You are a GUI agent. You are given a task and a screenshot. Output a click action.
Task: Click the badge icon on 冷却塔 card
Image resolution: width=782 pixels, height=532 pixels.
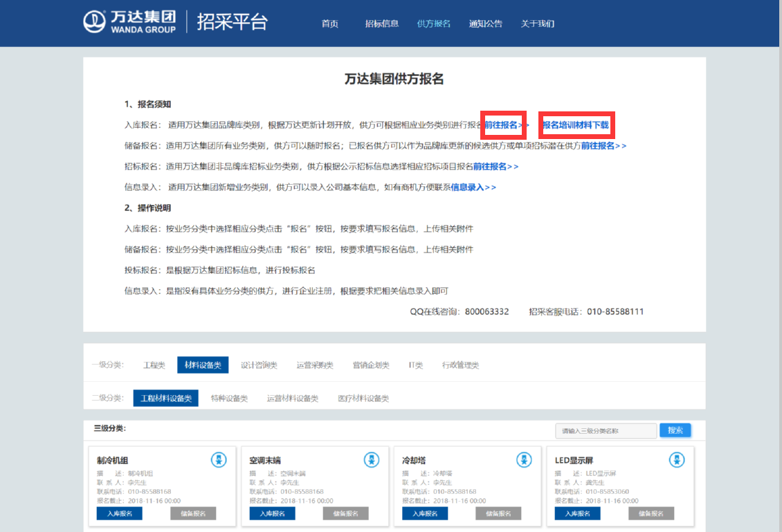coord(524,459)
